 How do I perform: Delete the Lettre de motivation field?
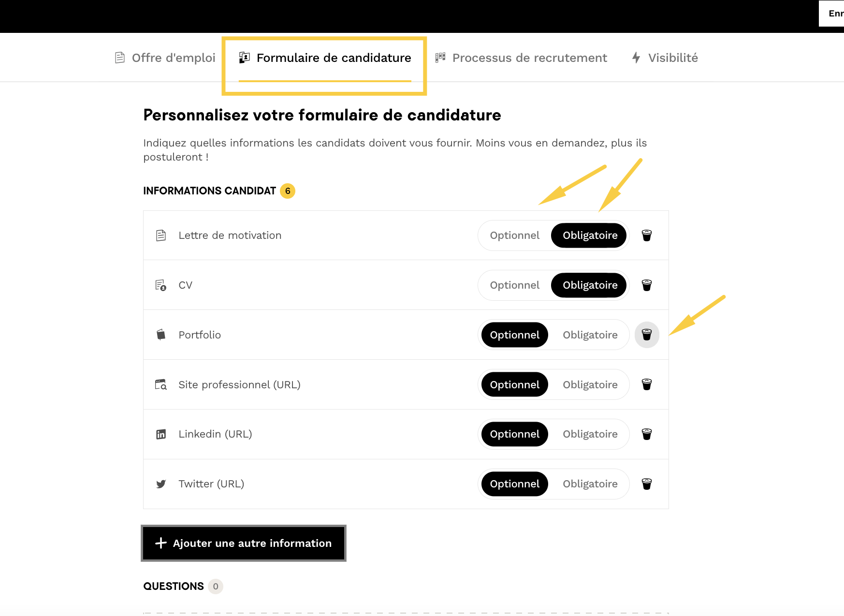646,235
